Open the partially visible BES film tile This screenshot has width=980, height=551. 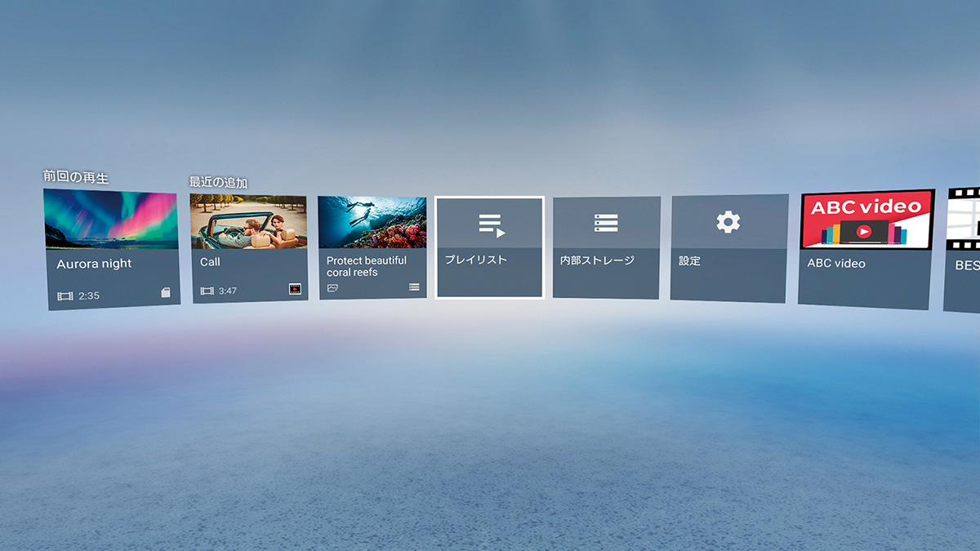(x=963, y=249)
